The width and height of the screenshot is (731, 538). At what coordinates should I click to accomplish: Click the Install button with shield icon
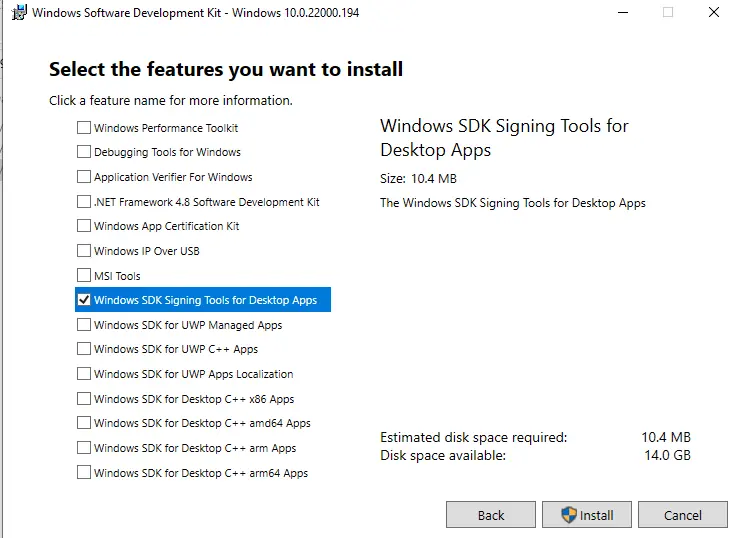tap(587, 515)
